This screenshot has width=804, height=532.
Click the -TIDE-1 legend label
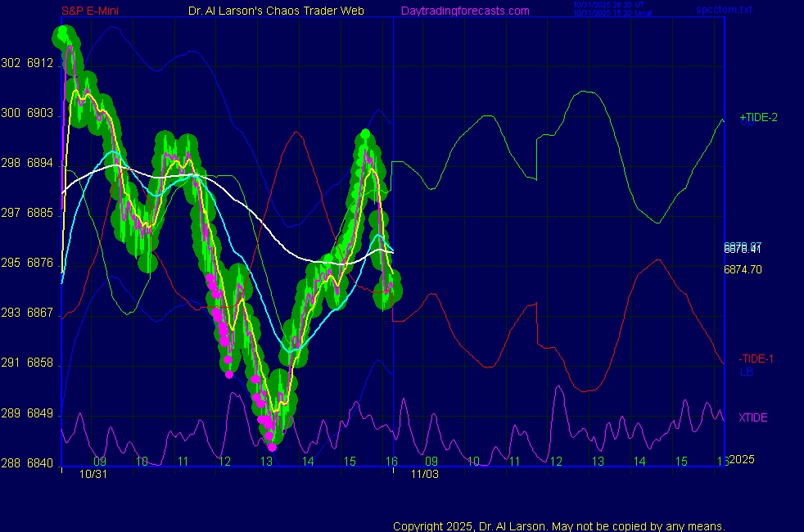(x=757, y=359)
